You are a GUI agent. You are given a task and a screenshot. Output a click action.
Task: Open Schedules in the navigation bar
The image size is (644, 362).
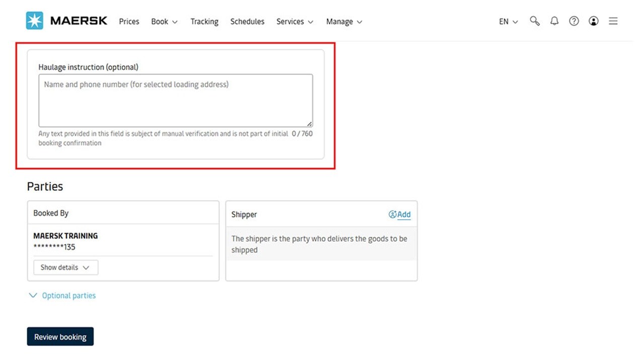(247, 22)
